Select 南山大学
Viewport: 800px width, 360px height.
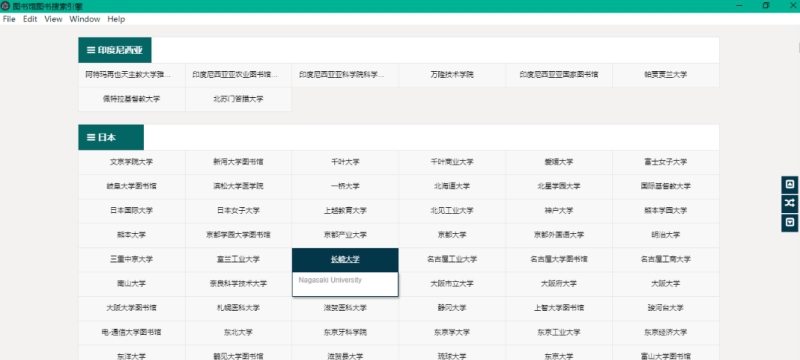click(x=132, y=284)
